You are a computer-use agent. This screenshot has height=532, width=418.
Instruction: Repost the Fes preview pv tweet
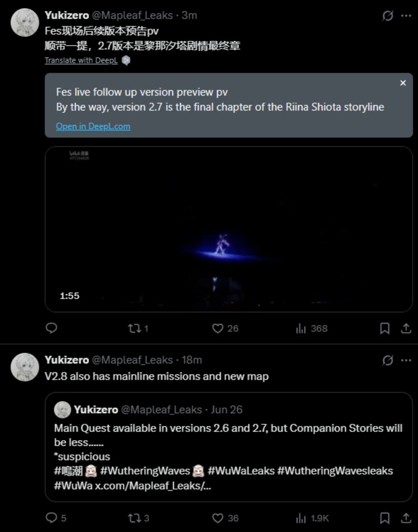(135, 328)
